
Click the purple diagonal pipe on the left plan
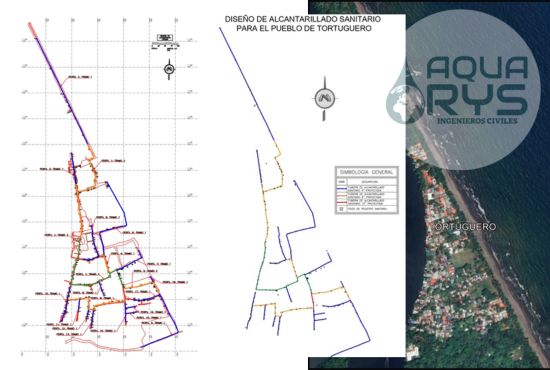coord(63,88)
